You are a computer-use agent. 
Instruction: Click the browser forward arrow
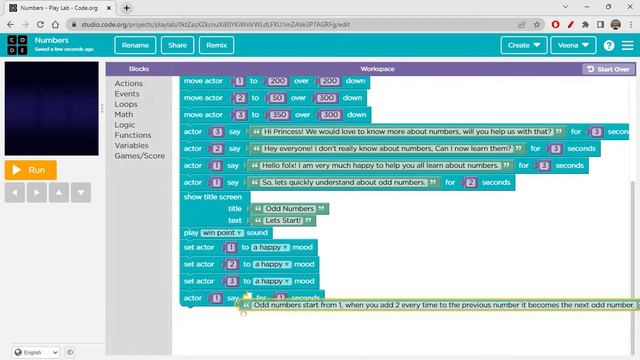(25, 24)
